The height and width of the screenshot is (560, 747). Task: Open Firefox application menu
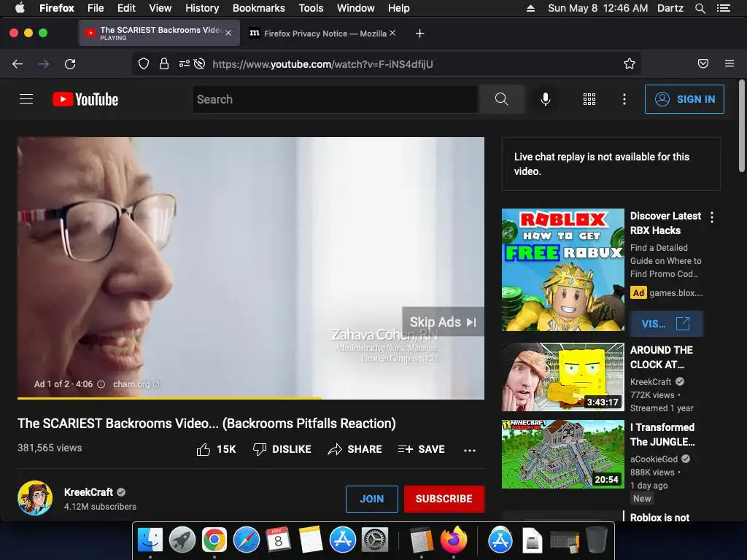pyautogui.click(x=729, y=63)
